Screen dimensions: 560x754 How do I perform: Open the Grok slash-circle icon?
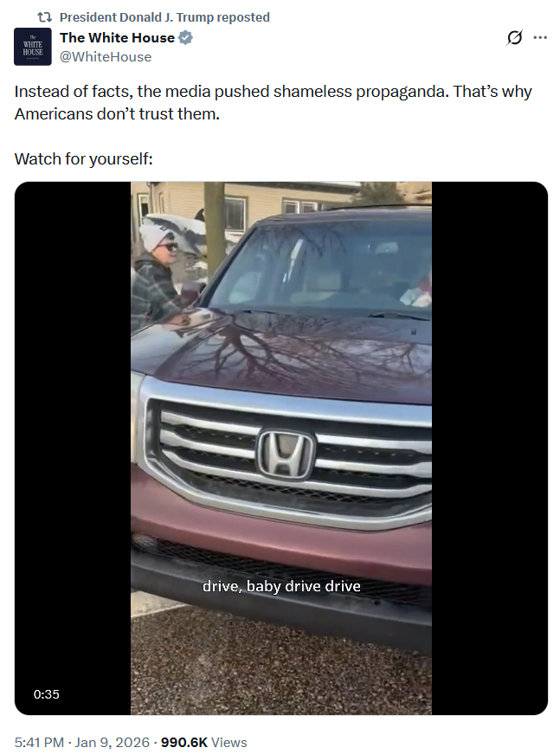point(514,37)
